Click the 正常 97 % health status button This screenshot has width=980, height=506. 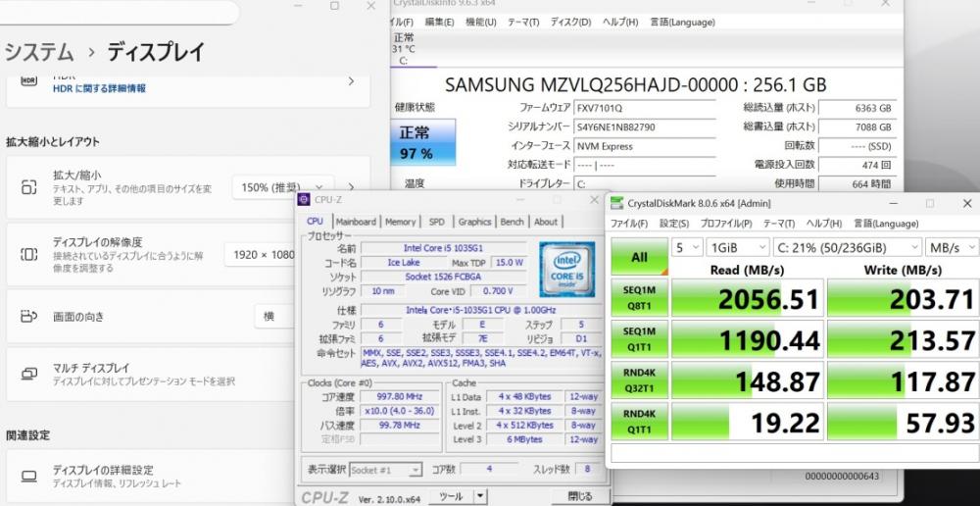423,142
